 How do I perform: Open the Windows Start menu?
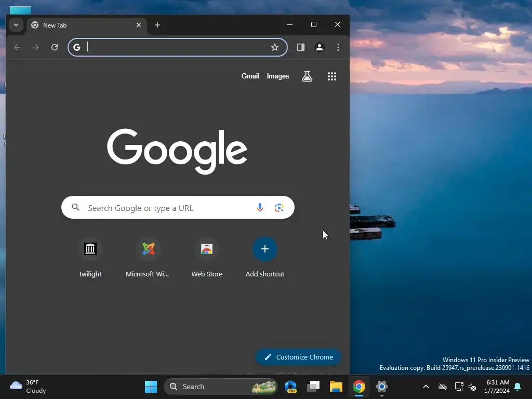151,387
